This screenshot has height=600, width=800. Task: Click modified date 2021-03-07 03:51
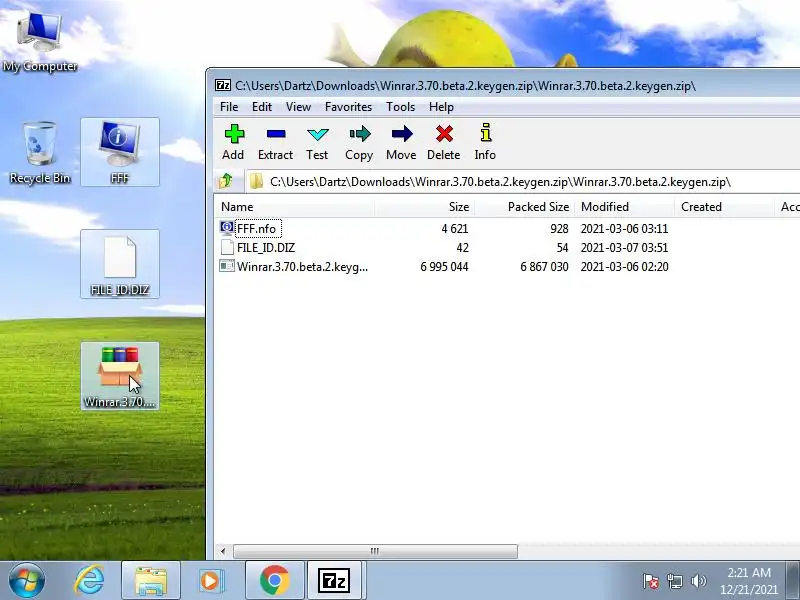coord(624,247)
